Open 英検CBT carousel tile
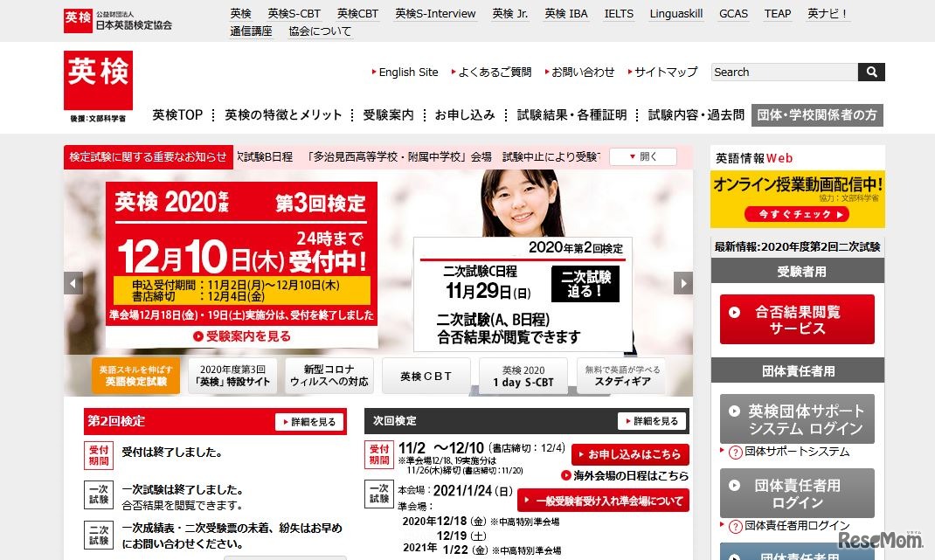 [x=426, y=376]
